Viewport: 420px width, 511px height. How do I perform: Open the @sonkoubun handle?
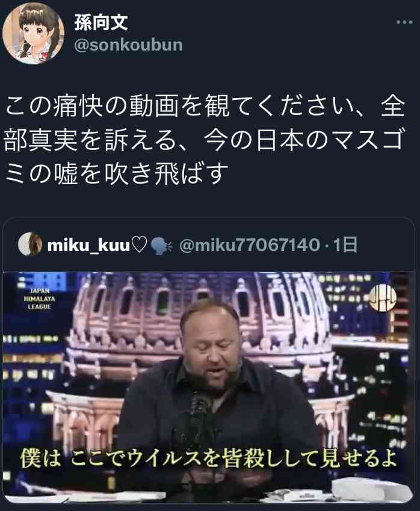(x=128, y=45)
